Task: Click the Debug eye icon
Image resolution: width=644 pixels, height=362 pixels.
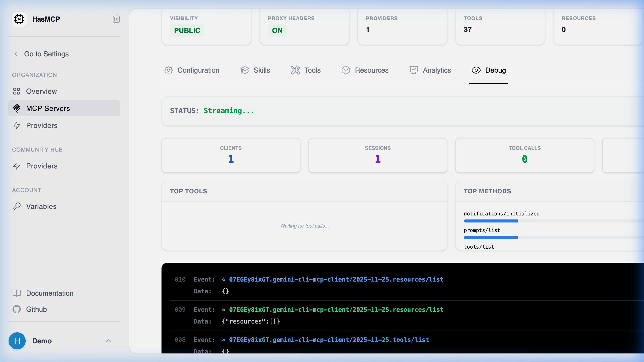Action: pos(476,70)
